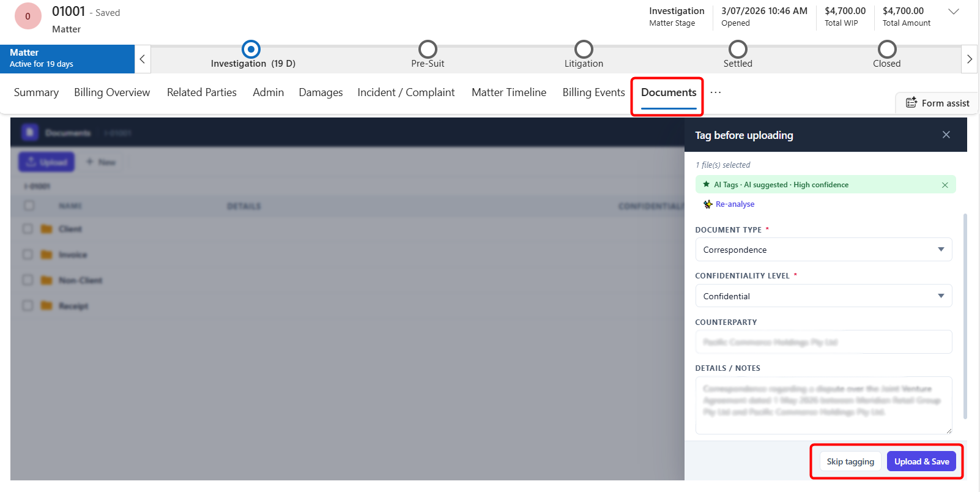Click Skip tagging
Screen dimensions: 980x492
[850, 461]
